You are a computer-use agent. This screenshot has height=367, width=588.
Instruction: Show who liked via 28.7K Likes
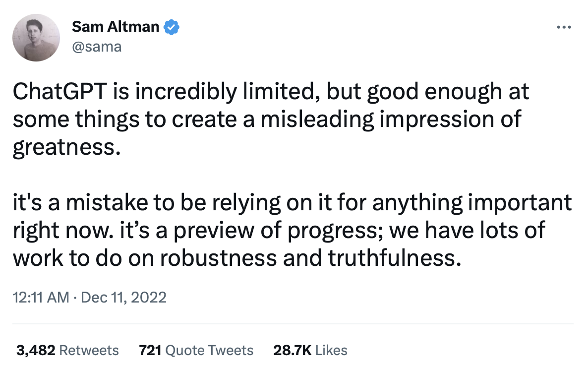(310, 350)
